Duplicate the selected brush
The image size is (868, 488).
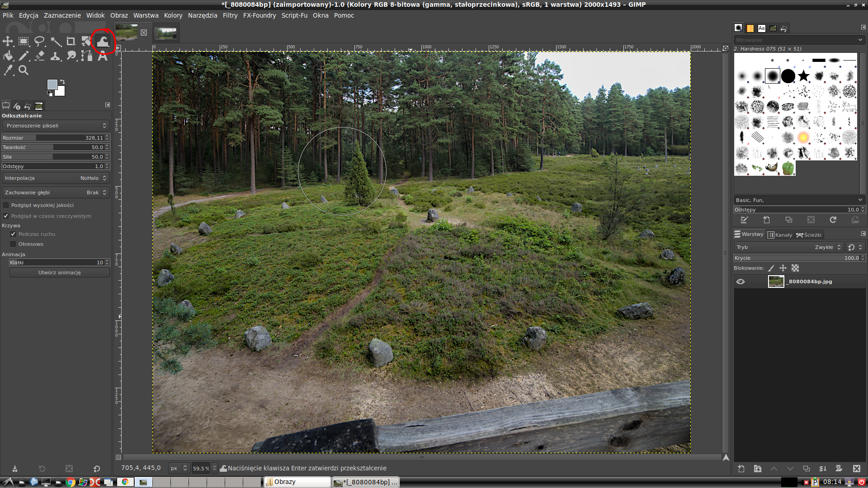pos(789,220)
